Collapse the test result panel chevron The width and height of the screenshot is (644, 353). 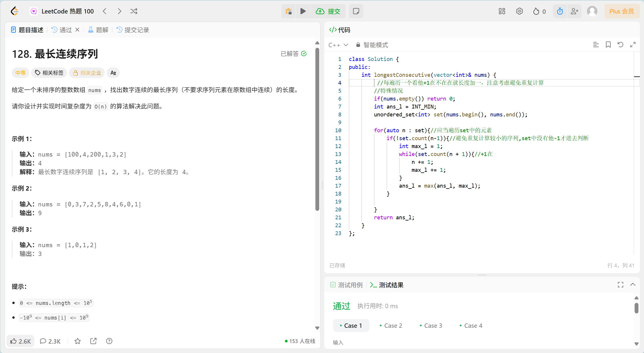point(633,285)
